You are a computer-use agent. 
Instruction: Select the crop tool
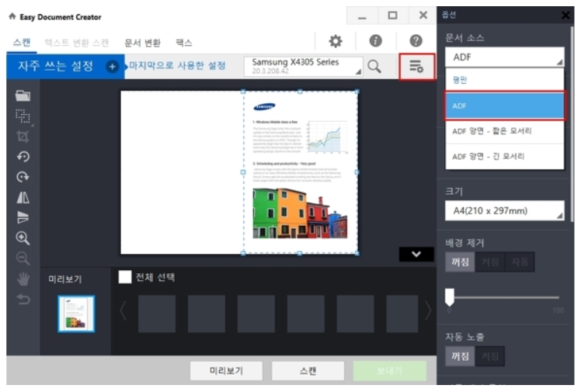pos(23,137)
